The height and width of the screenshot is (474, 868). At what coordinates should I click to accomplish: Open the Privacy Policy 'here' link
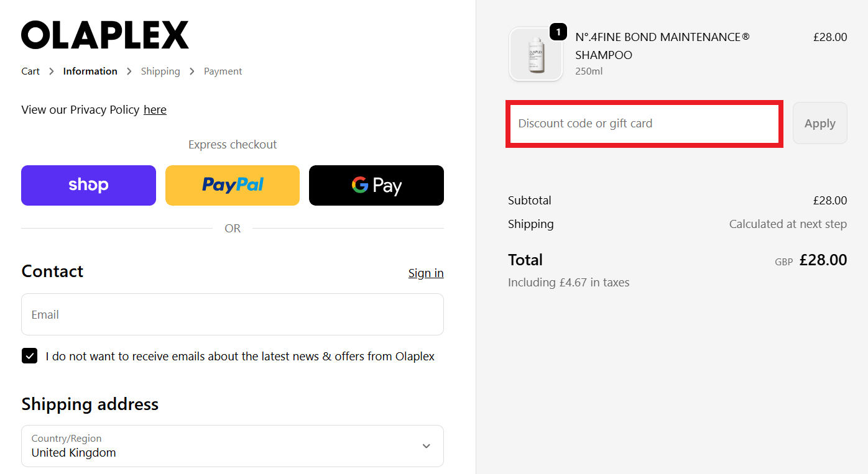(155, 110)
